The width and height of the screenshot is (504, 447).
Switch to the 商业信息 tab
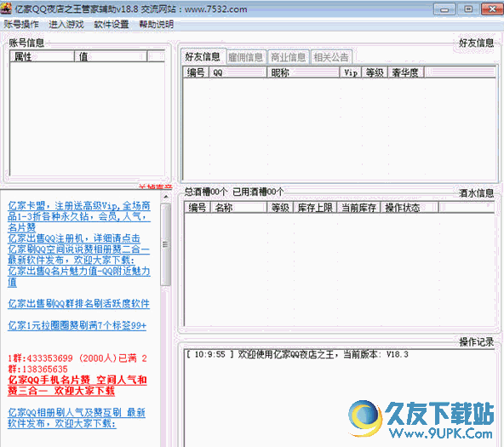288,58
